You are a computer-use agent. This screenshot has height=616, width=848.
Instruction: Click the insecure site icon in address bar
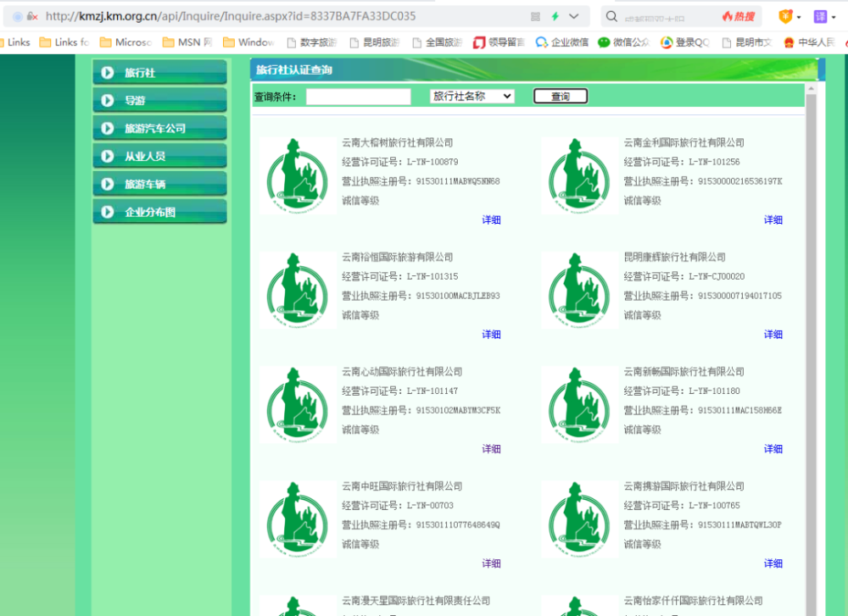pyautogui.click(x=32, y=17)
